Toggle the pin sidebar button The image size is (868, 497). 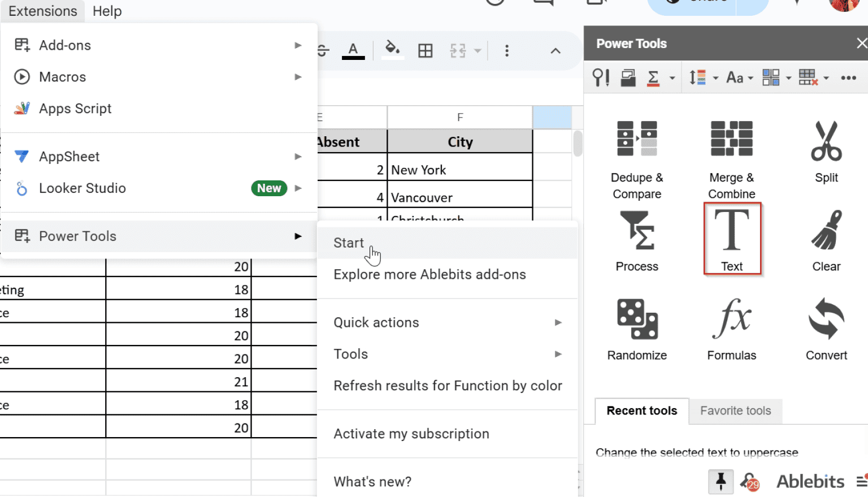pyautogui.click(x=721, y=481)
